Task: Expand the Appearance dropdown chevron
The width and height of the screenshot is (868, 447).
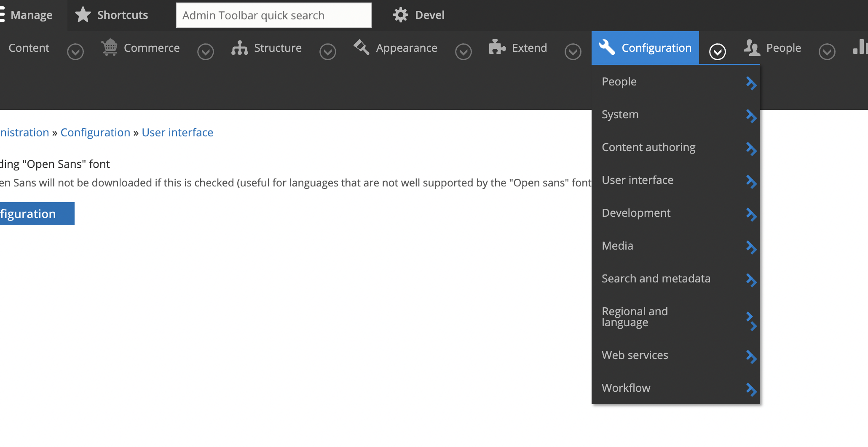Action: pyautogui.click(x=463, y=52)
